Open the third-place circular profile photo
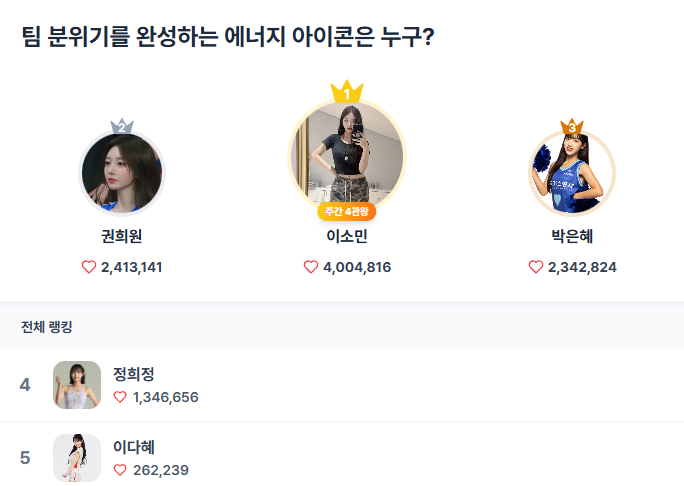The image size is (684, 486). pyautogui.click(x=572, y=174)
